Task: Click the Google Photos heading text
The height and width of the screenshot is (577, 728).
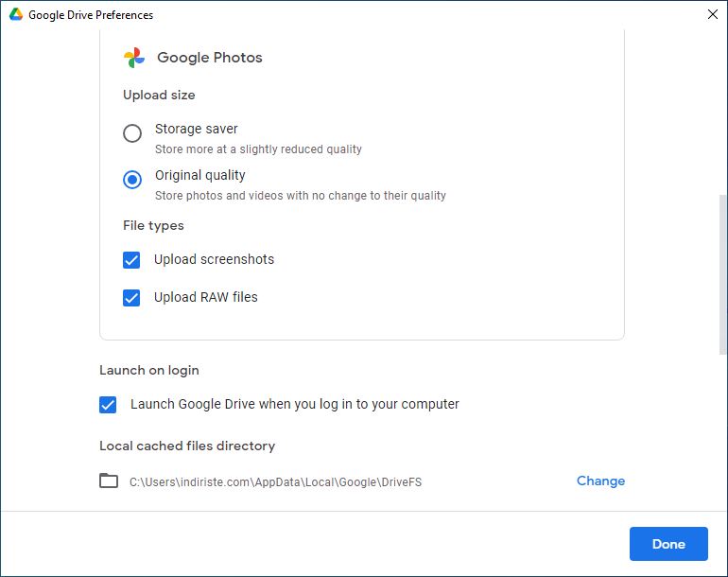Action: point(210,58)
